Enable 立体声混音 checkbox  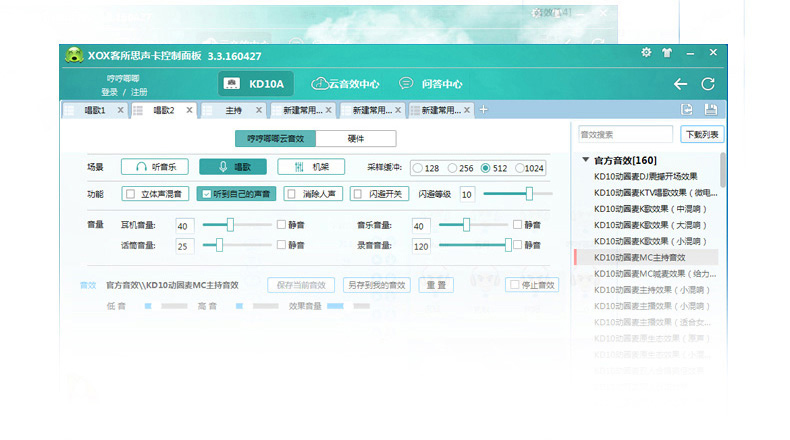[x=131, y=194]
